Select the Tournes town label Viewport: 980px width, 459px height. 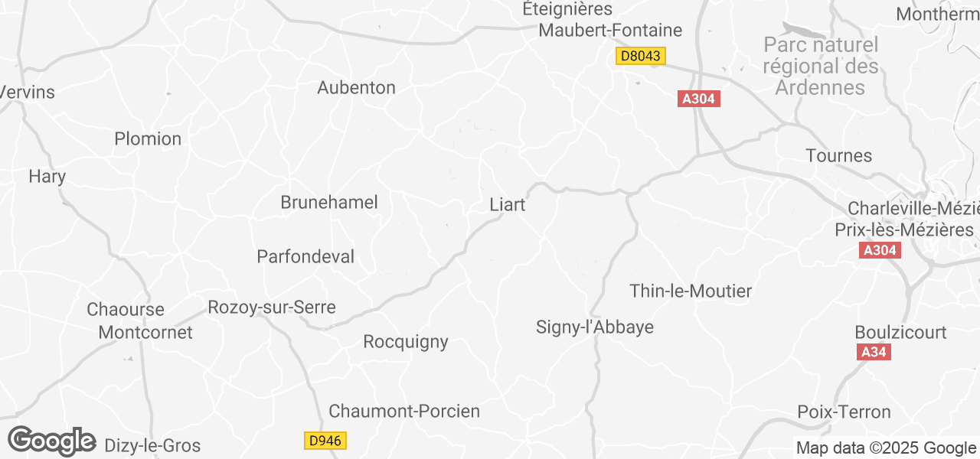839,156
